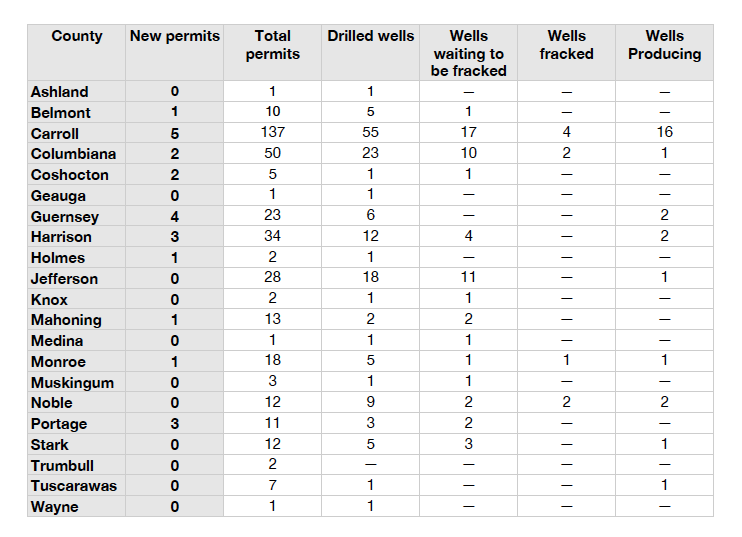
Task: Select the Ashland county name cell
Action: point(59,92)
